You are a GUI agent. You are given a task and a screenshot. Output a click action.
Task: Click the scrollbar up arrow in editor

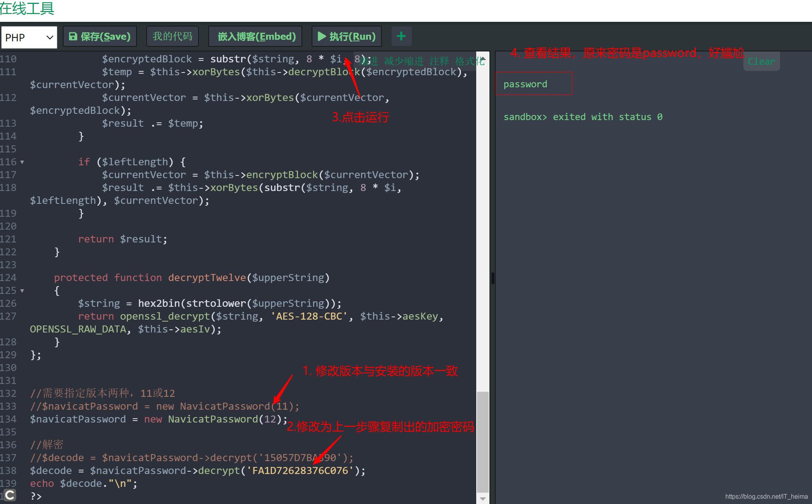(x=483, y=58)
